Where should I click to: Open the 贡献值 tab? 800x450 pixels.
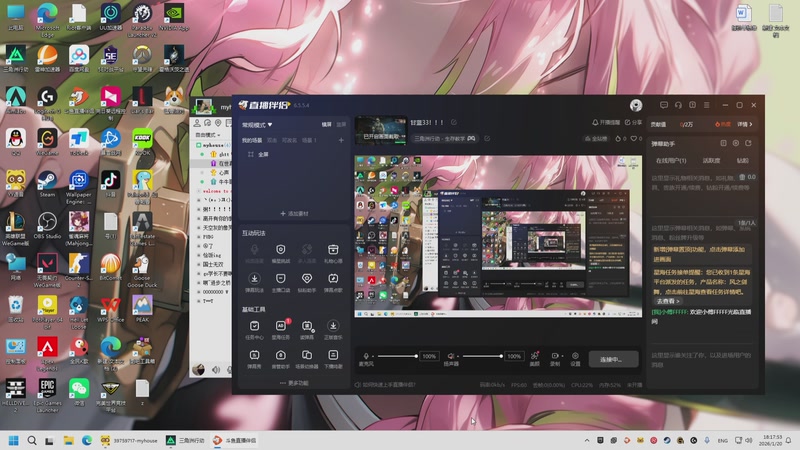click(x=658, y=124)
